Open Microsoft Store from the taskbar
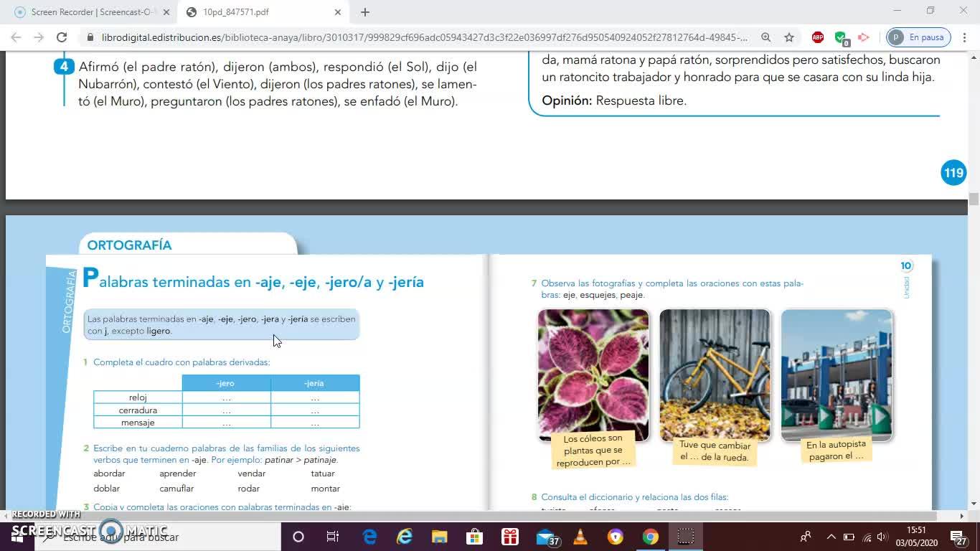Image resolution: width=980 pixels, height=551 pixels. [x=474, y=537]
